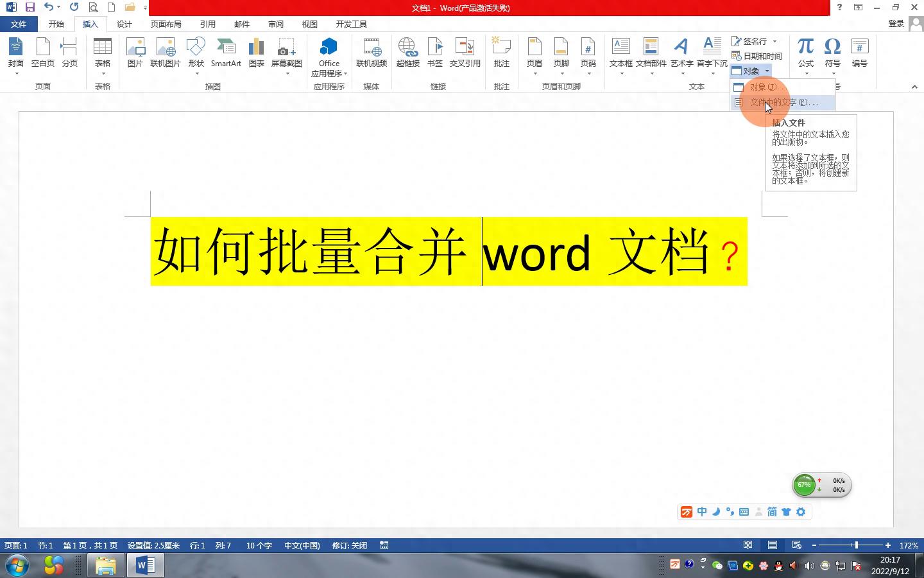This screenshot has height=578, width=924.
Task: Toggle Chinese/English input with the 中 icon
Action: point(702,512)
